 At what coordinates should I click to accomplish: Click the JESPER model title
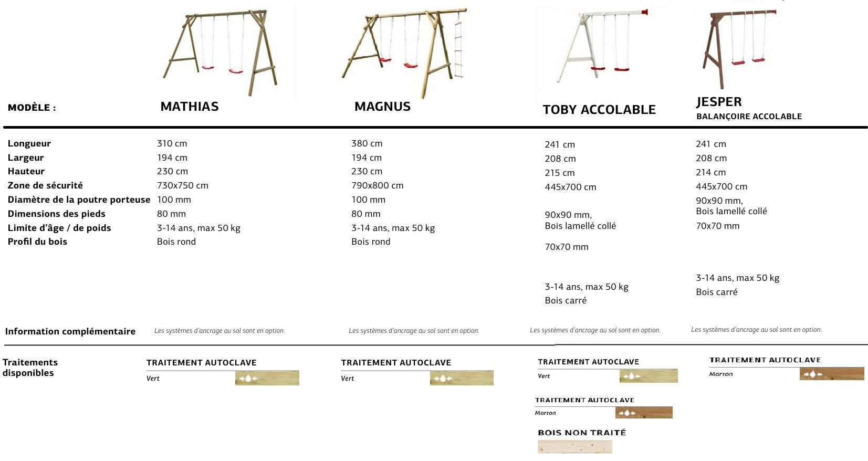719,102
